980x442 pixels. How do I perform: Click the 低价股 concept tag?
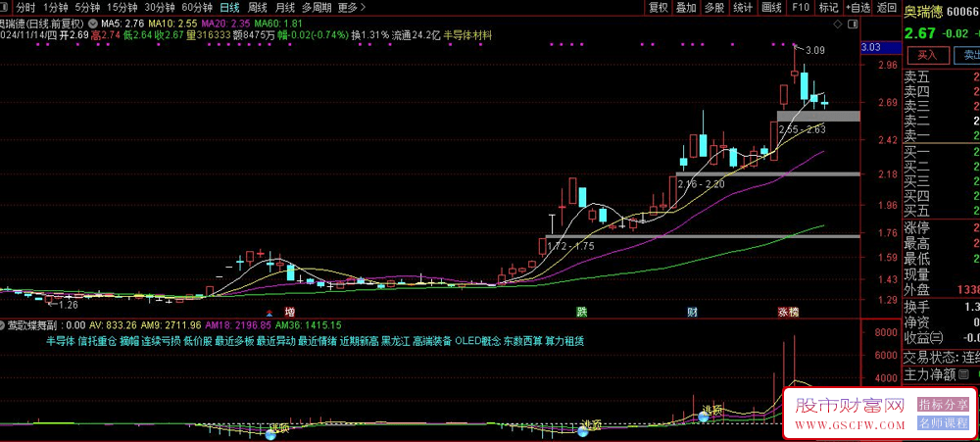(x=198, y=341)
